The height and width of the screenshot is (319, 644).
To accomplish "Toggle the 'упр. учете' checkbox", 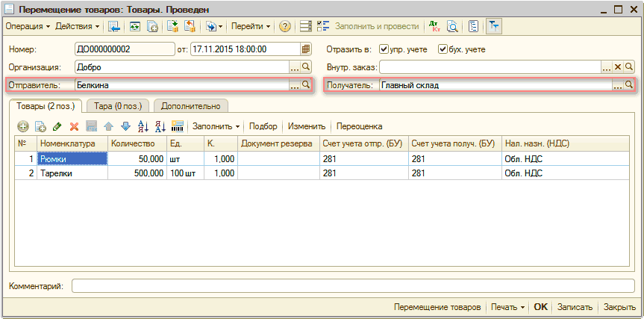I will point(384,49).
